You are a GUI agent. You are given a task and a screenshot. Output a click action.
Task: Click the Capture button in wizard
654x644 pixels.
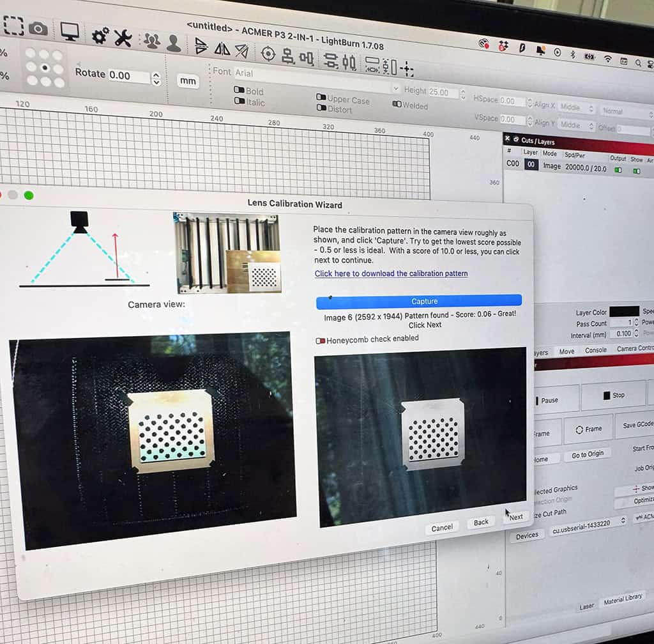tap(419, 302)
